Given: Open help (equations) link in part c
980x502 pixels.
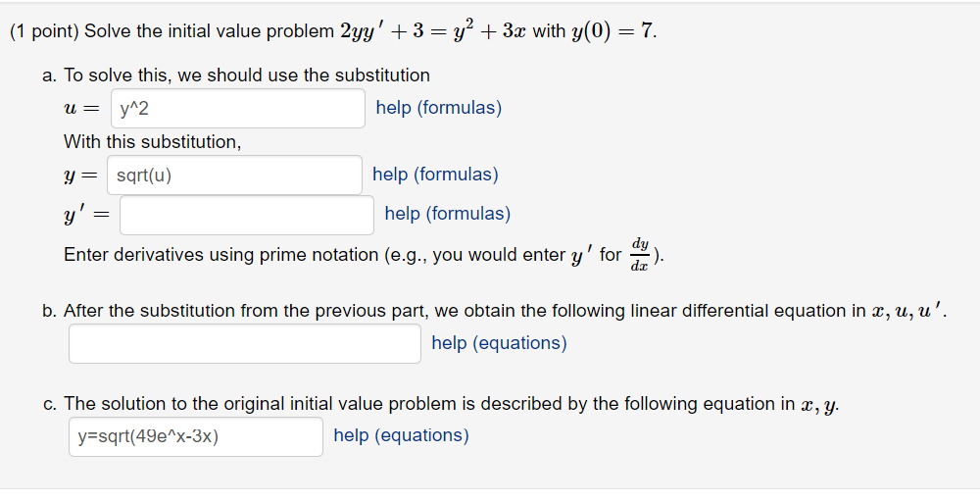Looking at the screenshot, I should pos(401,435).
